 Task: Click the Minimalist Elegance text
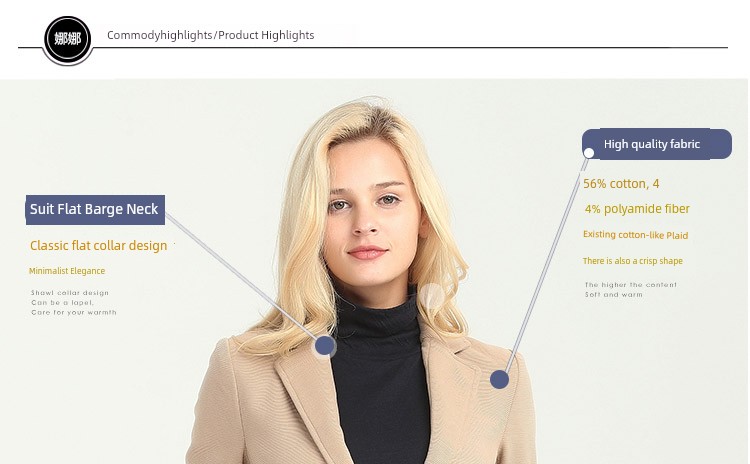pos(67,271)
